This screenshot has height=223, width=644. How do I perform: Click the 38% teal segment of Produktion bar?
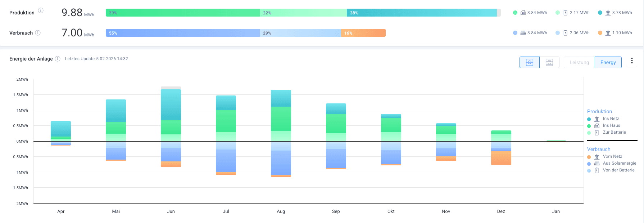click(421, 13)
